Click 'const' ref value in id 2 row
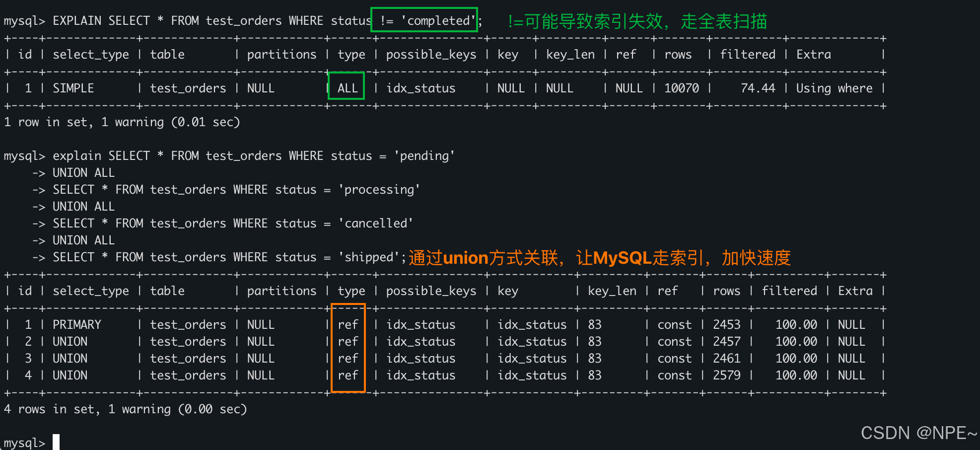 click(x=674, y=342)
